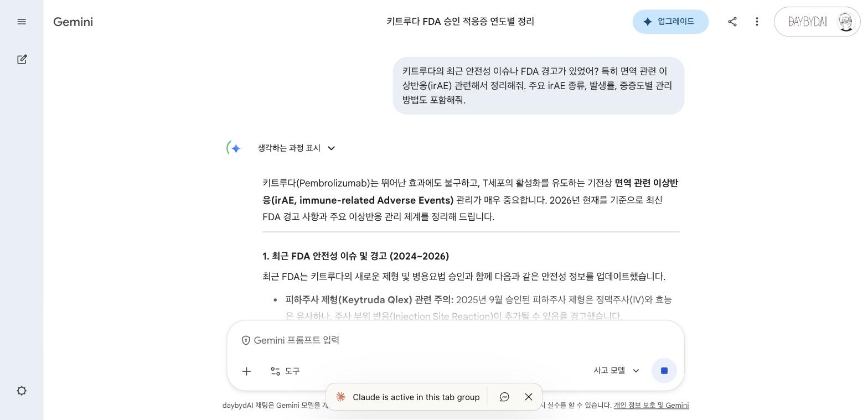Open the three-dot more options menu
The image size is (868, 420).
coord(757,22)
